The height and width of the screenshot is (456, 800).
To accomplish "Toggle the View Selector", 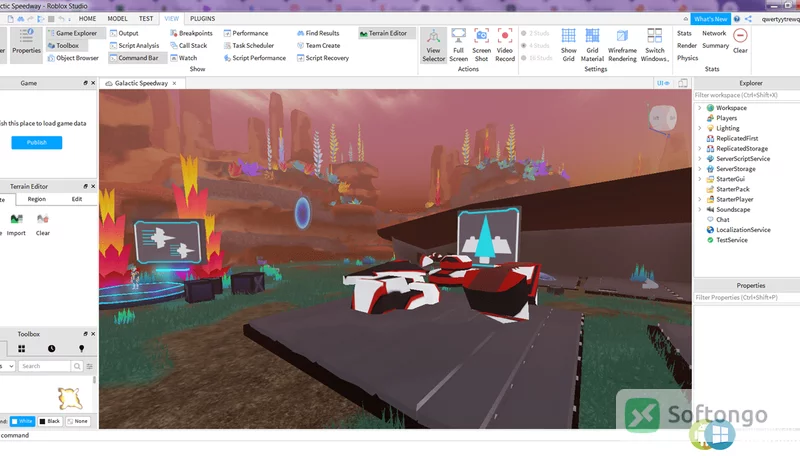I will (x=434, y=45).
